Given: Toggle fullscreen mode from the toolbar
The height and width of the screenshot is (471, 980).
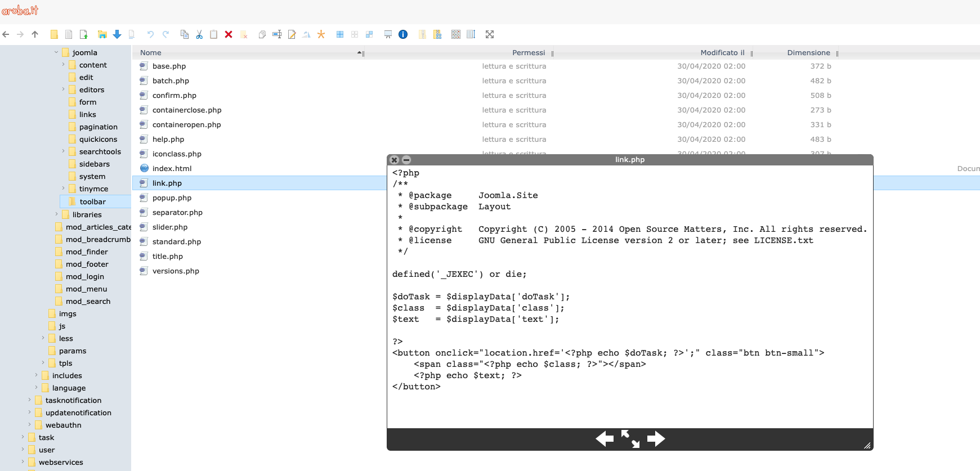Looking at the screenshot, I should pyautogui.click(x=490, y=34).
